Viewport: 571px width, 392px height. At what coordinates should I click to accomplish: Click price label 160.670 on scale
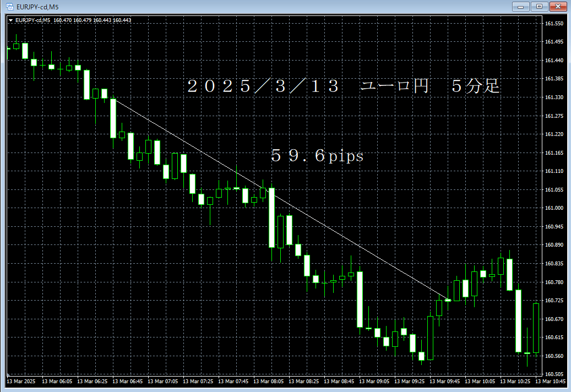tap(554, 319)
